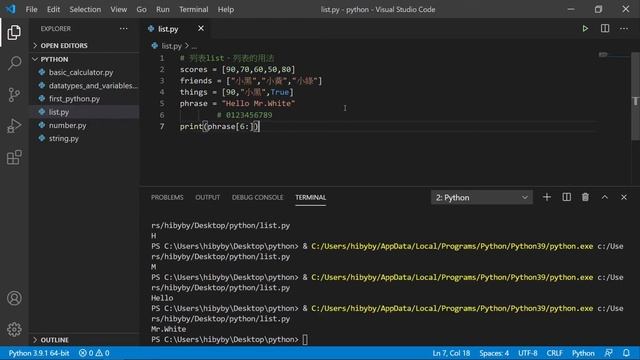Screen dimensions: 640x360
Task: Change language mode via Python status item
Action: [x=583, y=353]
